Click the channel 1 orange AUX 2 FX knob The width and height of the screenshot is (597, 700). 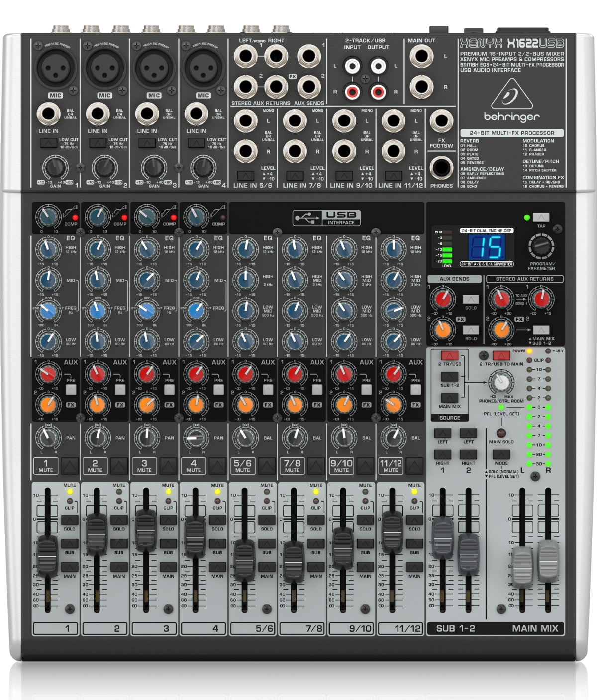(x=47, y=404)
